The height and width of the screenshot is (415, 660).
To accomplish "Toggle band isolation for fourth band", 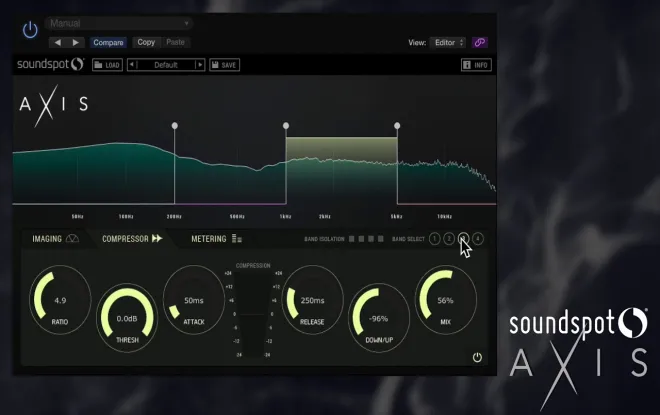I will [x=381, y=239].
